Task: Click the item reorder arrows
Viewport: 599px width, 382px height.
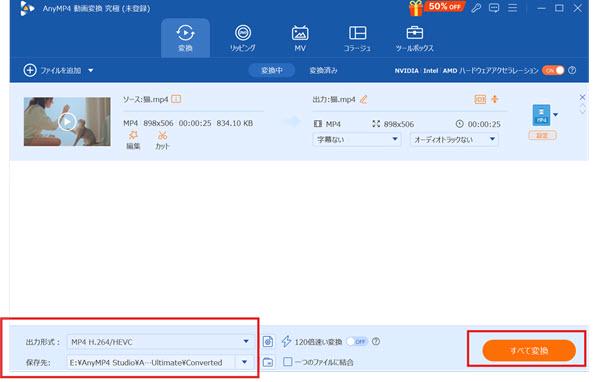Action: (x=582, y=109)
